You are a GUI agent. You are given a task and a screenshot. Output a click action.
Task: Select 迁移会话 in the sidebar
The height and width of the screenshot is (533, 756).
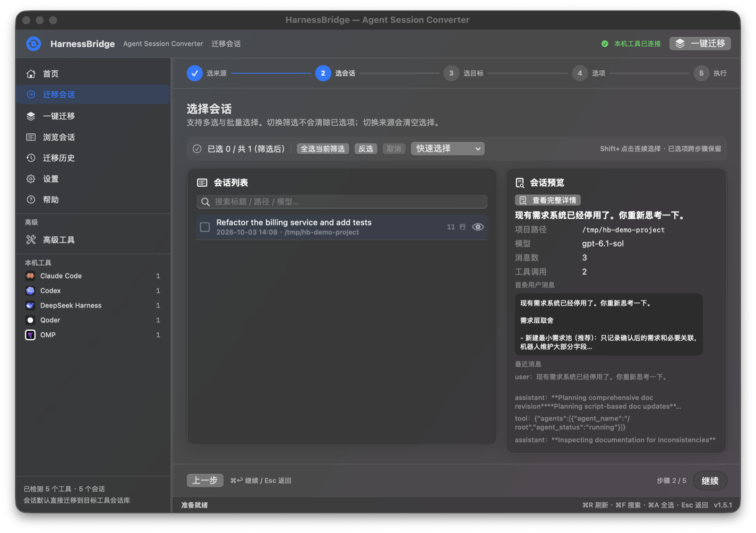tap(93, 95)
